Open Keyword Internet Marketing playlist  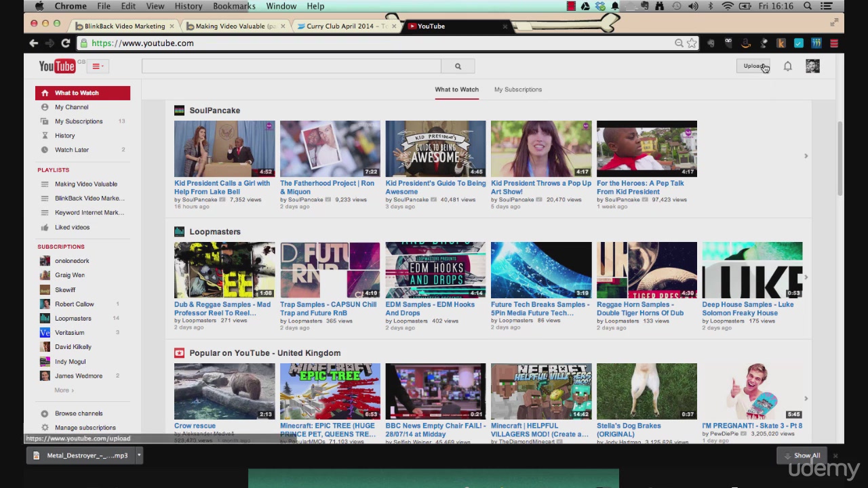pos(89,213)
